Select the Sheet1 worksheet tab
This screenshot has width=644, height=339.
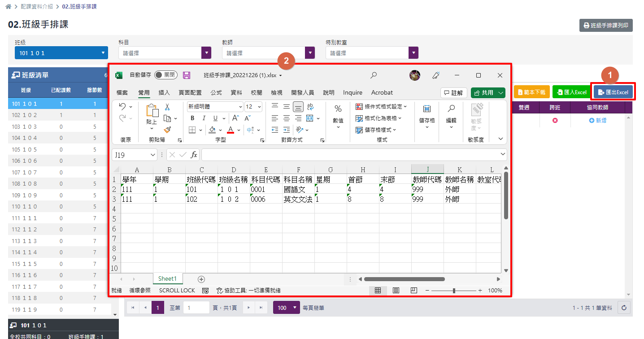(168, 279)
